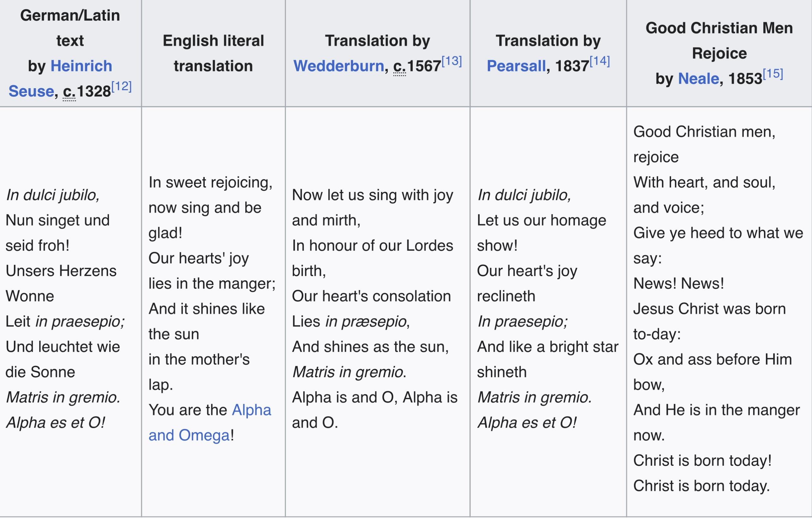Open citation [15] after 1853
The image size is (812, 518).
pyautogui.click(x=773, y=74)
